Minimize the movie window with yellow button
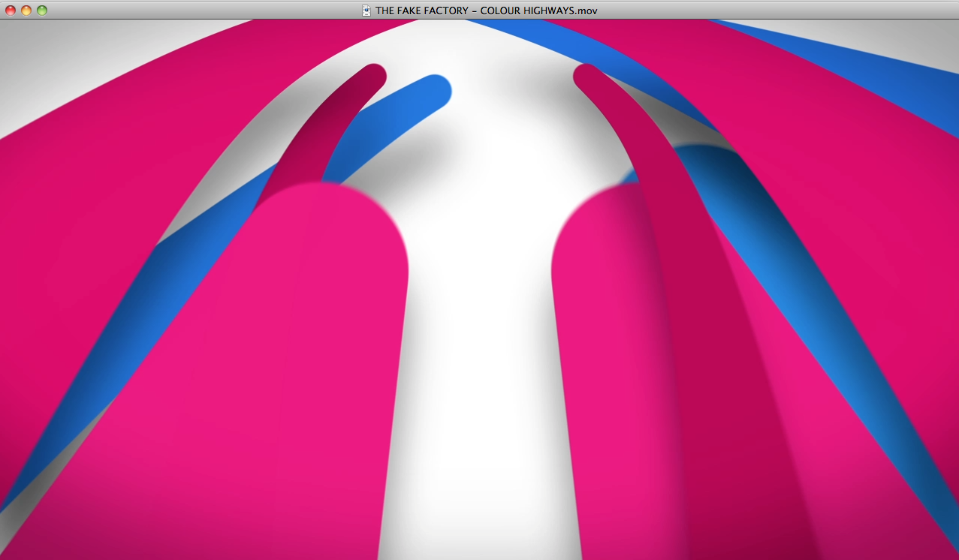 click(26, 11)
